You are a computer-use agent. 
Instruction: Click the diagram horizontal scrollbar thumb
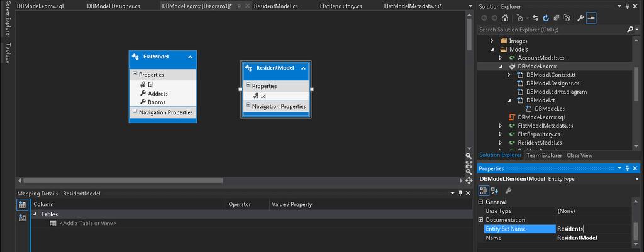[123, 180]
